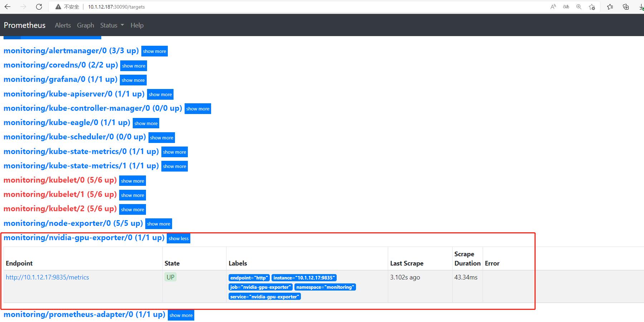
Task: Show more for monitoring/alertmanager/0
Action: [155, 51]
